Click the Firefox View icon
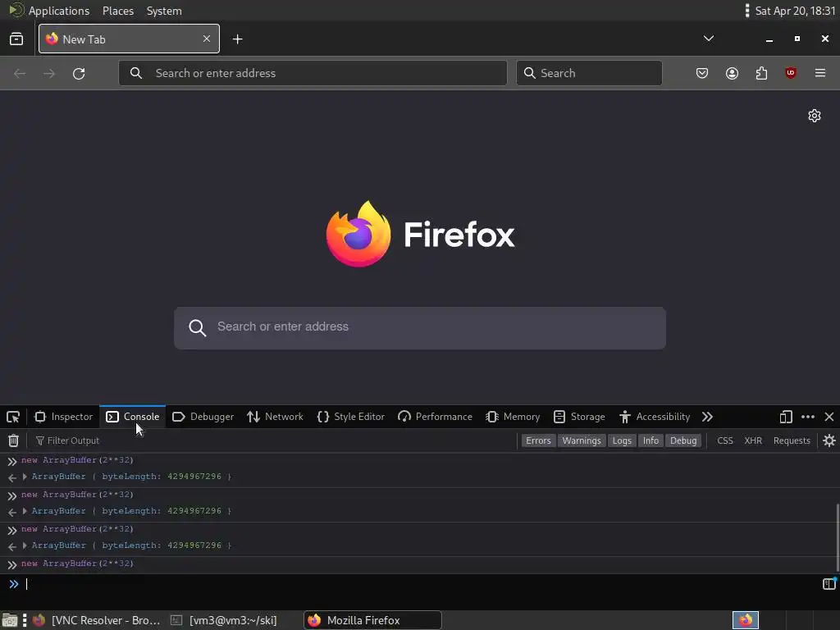 16,39
